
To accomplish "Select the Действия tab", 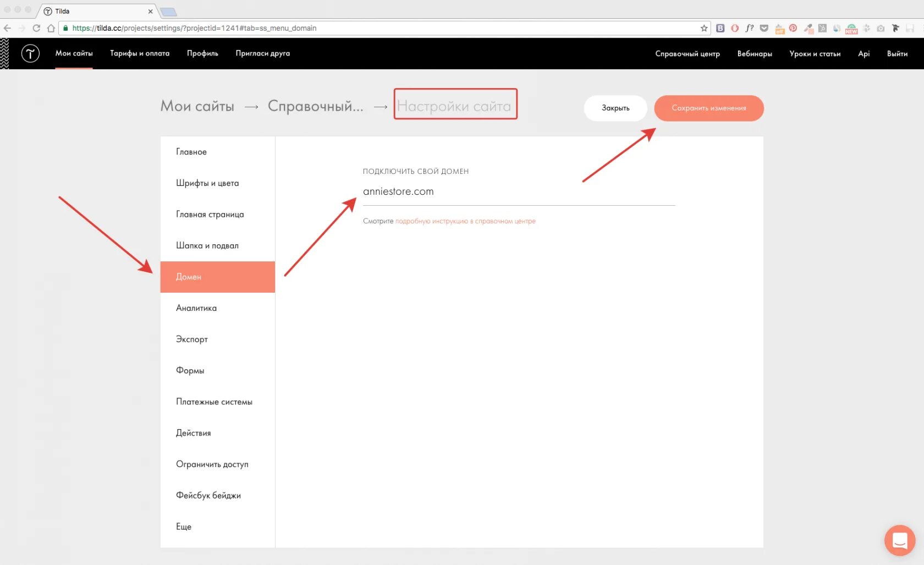I will coord(218,433).
